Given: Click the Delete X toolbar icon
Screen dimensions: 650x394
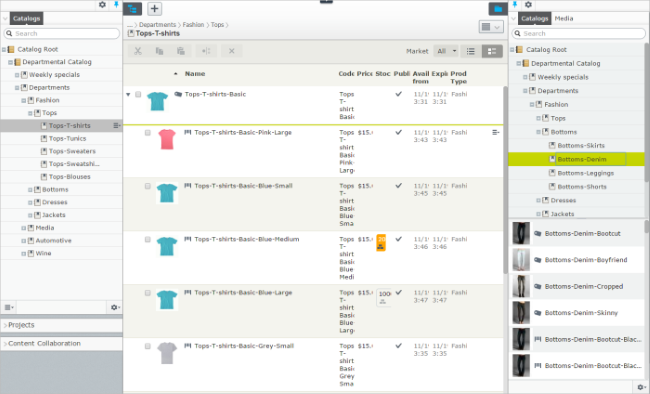Looking at the screenshot, I should point(232,51).
